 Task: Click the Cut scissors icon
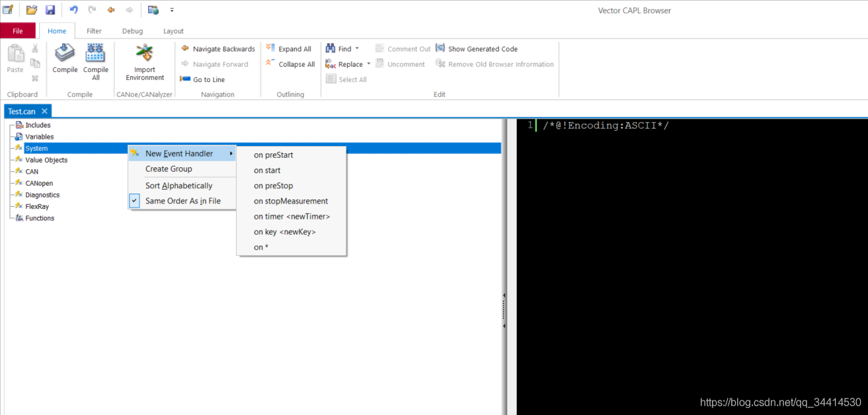click(x=35, y=49)
